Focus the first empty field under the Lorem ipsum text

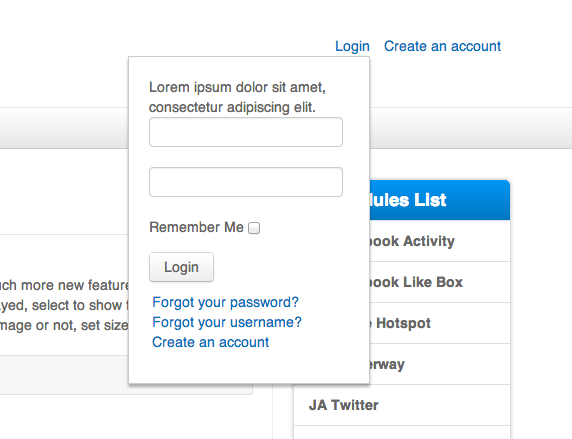[x=246, y=132]
